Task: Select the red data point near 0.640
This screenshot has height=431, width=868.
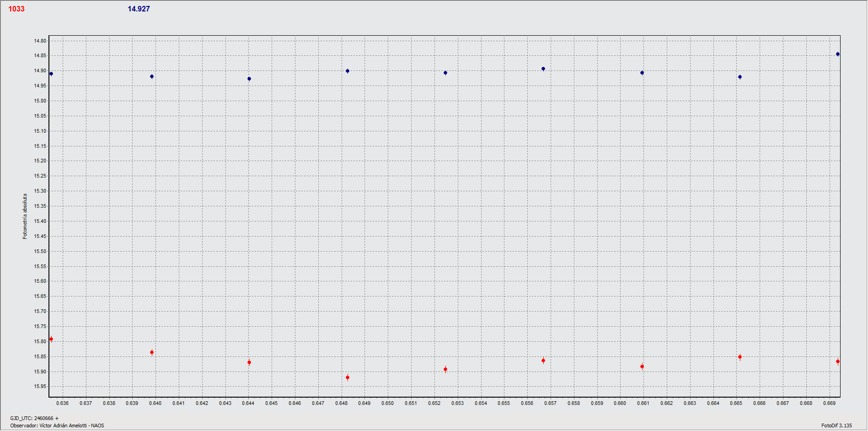Action: (152, 352)
